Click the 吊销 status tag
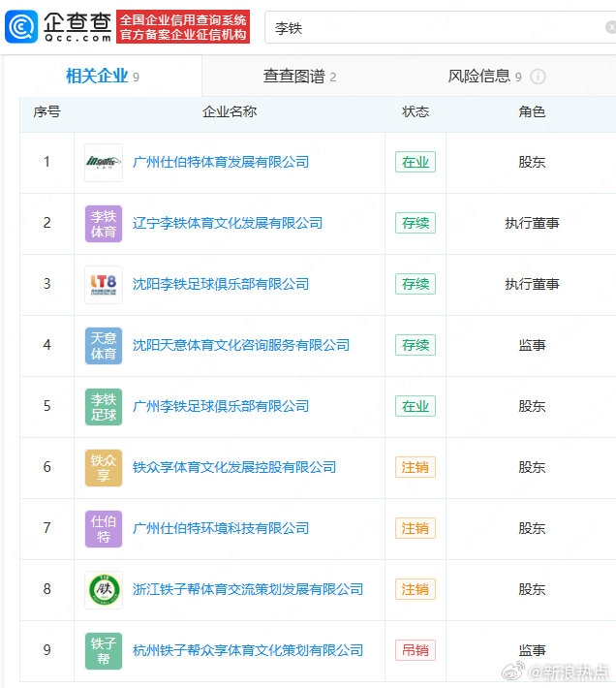 (x=415, y=650)
